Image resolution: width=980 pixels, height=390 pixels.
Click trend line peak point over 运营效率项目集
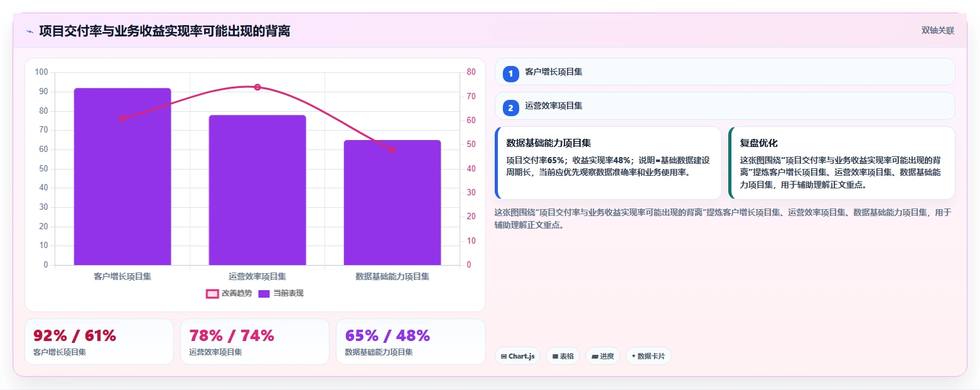point(257,87)
